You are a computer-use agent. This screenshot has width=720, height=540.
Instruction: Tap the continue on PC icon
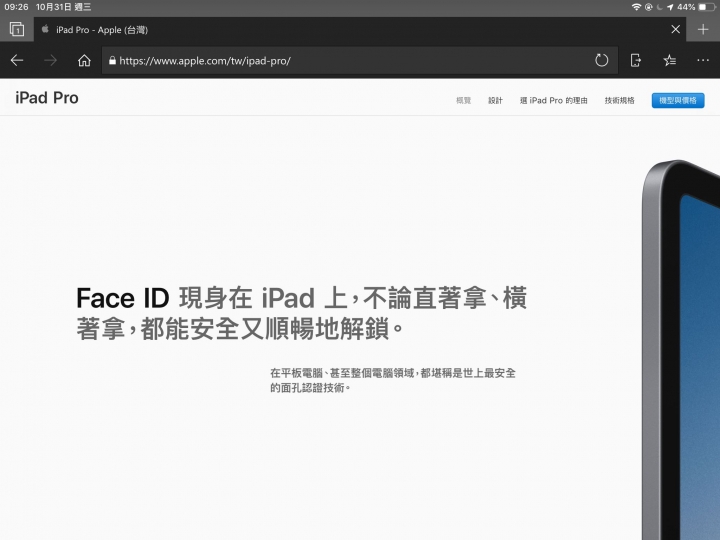coord(636,60)
